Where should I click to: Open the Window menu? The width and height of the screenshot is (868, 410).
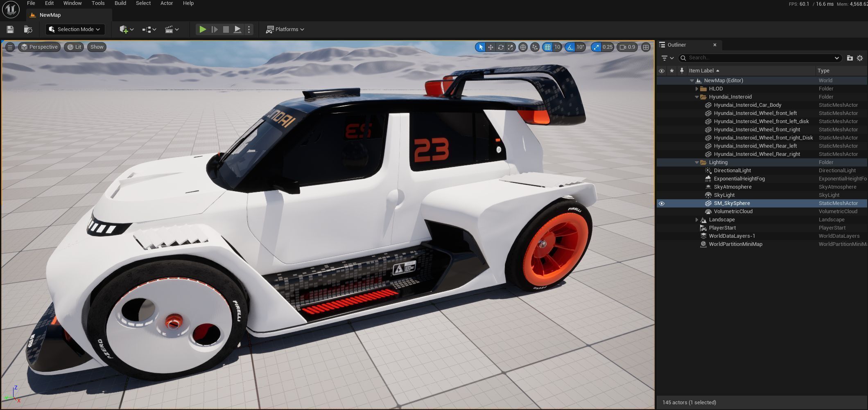(x=72, y=3)
